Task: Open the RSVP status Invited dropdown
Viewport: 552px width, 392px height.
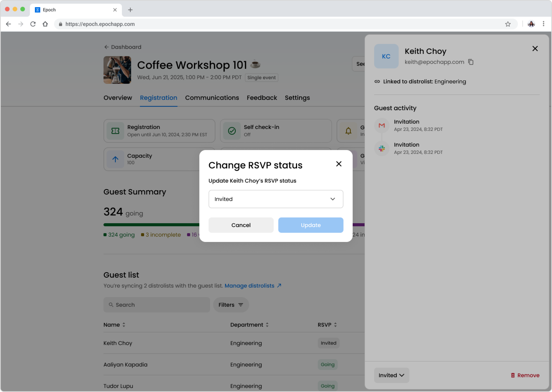Action: pos(276,199)
